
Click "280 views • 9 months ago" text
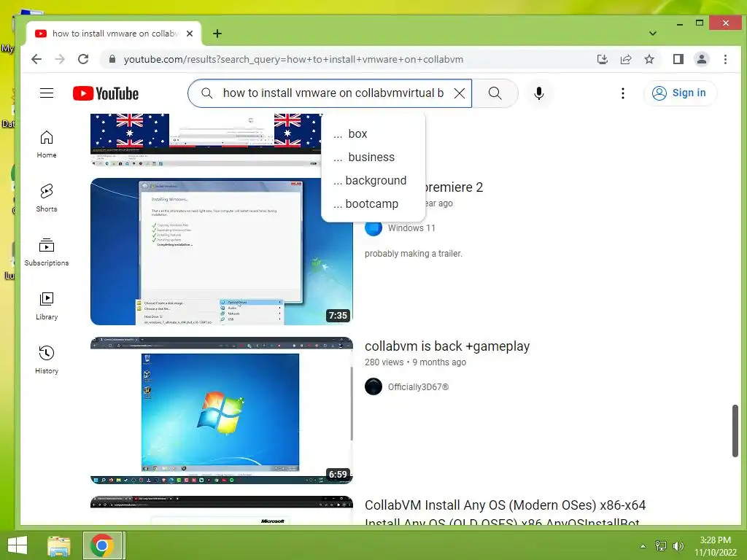click(x=415, y=362)
